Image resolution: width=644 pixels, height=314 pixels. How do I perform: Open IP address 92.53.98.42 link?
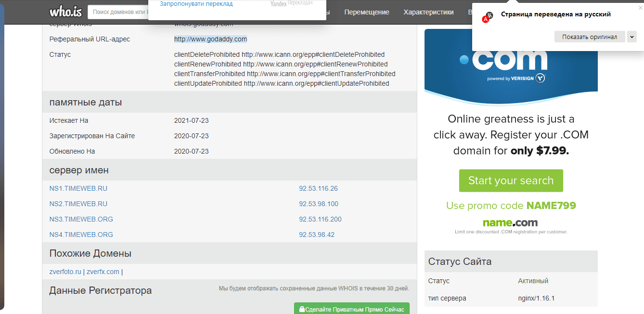point(316,235)
